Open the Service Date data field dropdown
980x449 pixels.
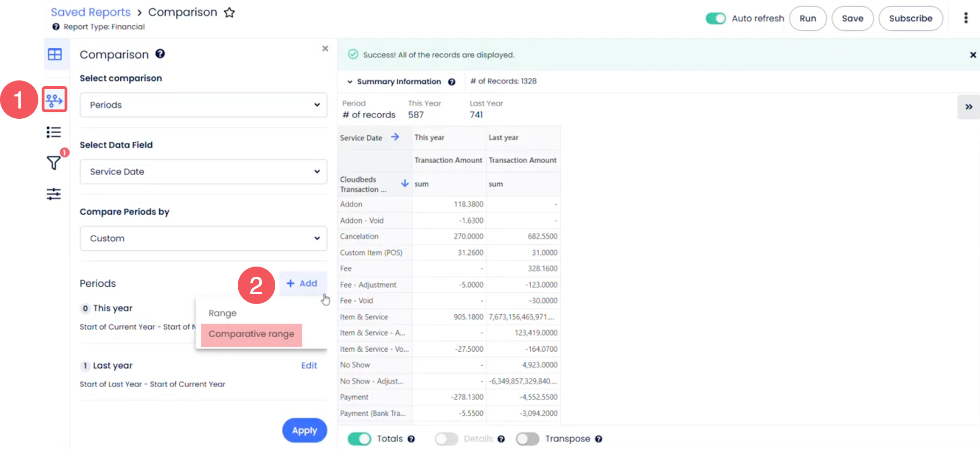pyautogui.click(x=203, y=172)
